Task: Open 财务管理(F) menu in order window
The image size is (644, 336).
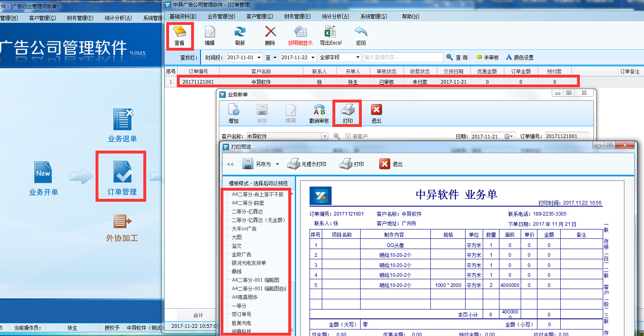Action: tap(297, 16)
